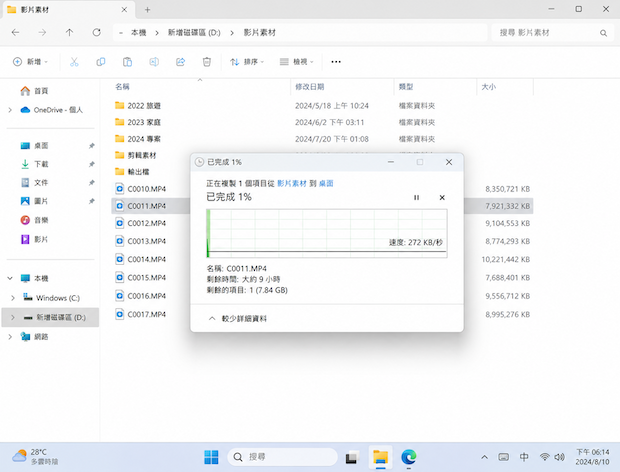Sort by the 修改日期 column header
The width and height of the screenshot is (620, 472).
coord(310,87)
